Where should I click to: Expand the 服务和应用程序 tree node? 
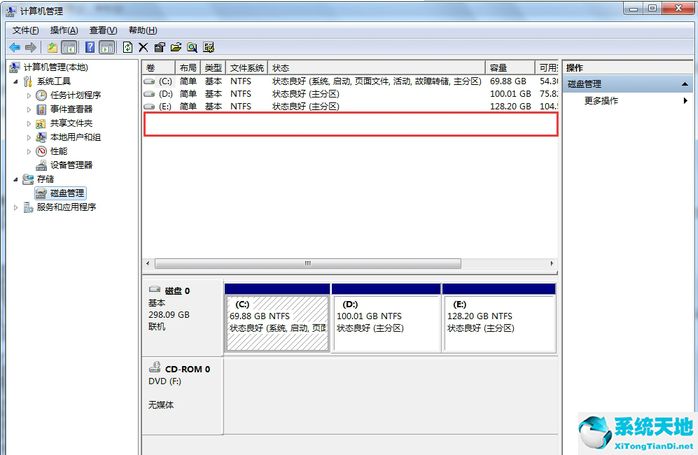coord(15,207)
